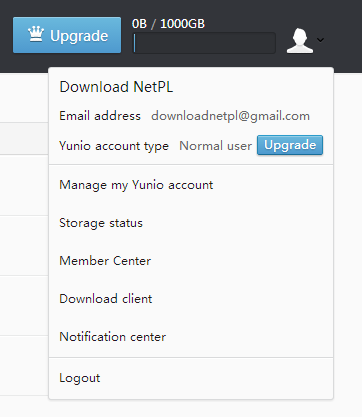Click the dark header area left of Upgrade
Viewport: 362px width, 417px height.
pos(6,36)
